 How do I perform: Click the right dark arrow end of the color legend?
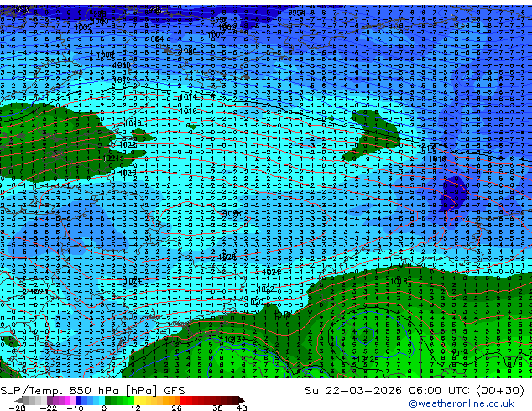click(x=242, y=400)
